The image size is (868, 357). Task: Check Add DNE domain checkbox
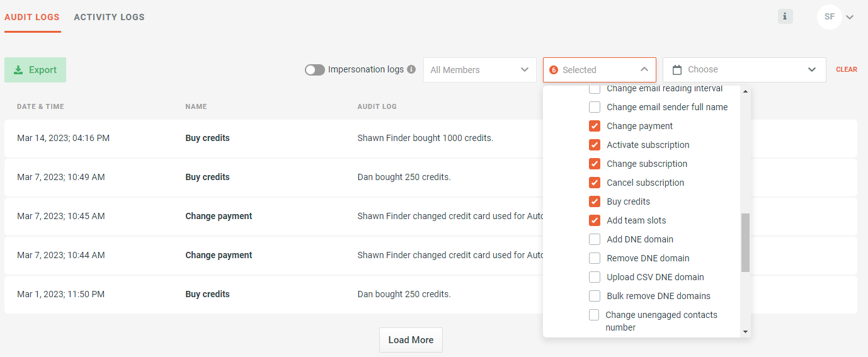click(595, 239)
